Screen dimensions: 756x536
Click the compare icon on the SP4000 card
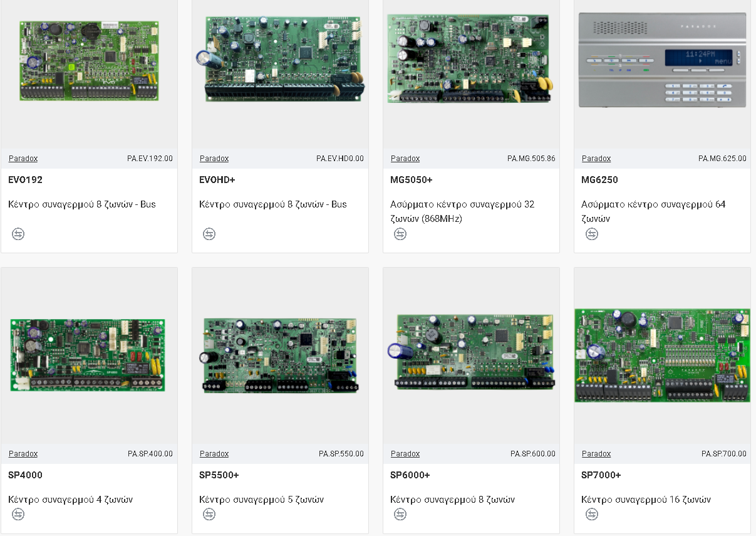click(x=18, y=514)
